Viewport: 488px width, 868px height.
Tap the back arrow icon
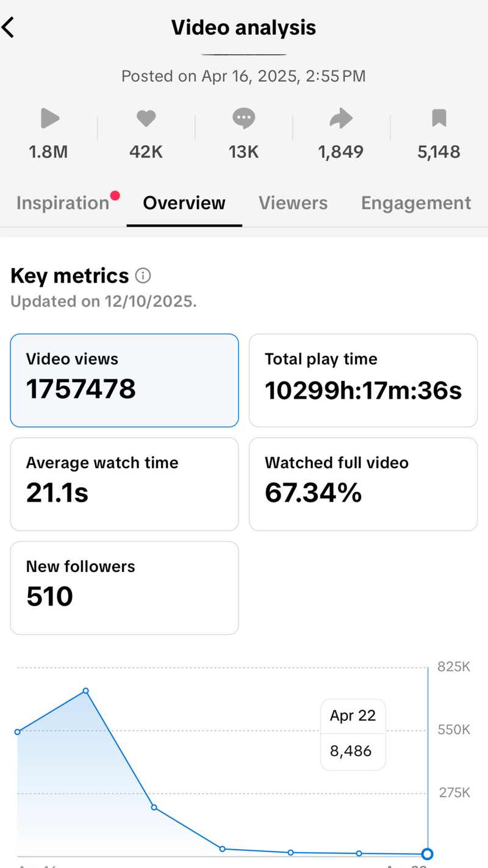coord(9,28)
